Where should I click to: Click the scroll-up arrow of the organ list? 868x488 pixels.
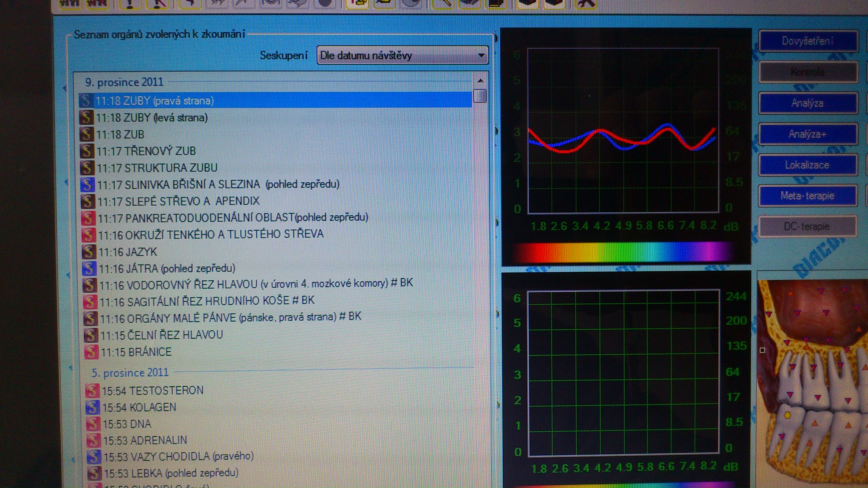(480, 81)
